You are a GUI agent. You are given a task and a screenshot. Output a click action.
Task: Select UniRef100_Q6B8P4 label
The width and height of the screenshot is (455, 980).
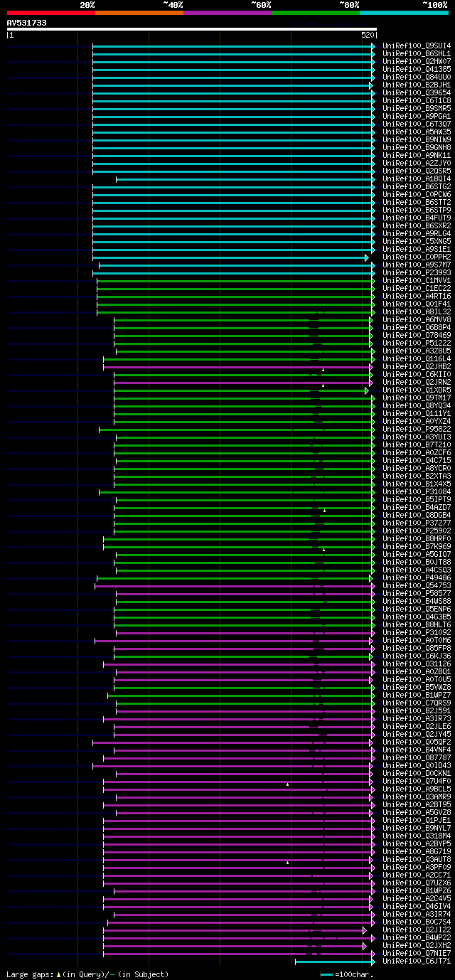(417, 327)
